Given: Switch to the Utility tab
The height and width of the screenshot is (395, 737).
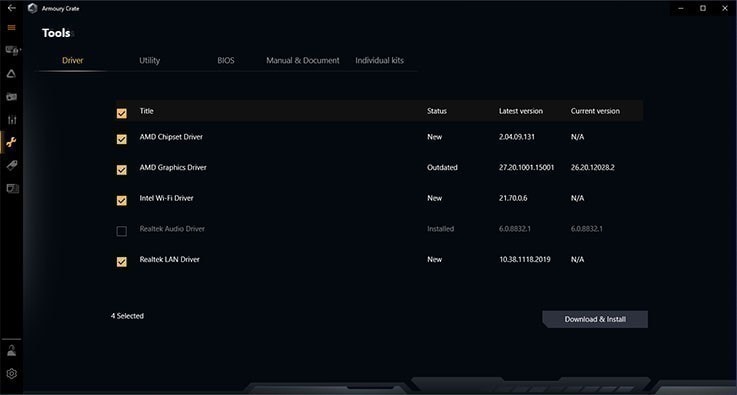Looking at the screenshot, I should (x=149, y=60).
